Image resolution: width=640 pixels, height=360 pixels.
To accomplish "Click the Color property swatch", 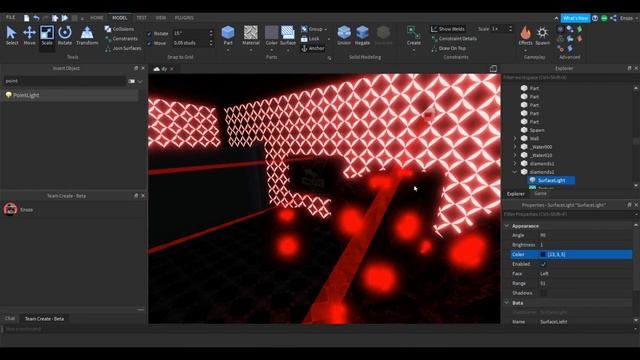I will [x=543, y=254].
